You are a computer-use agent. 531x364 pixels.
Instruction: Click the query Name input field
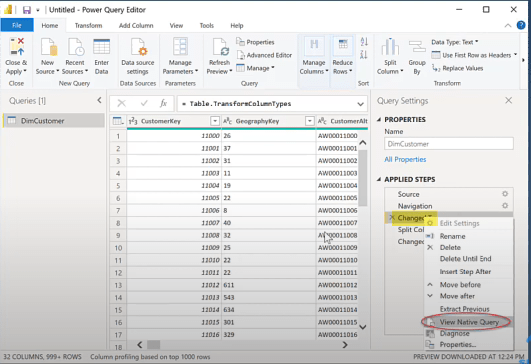pyautogui.click(x=449, y=144)
